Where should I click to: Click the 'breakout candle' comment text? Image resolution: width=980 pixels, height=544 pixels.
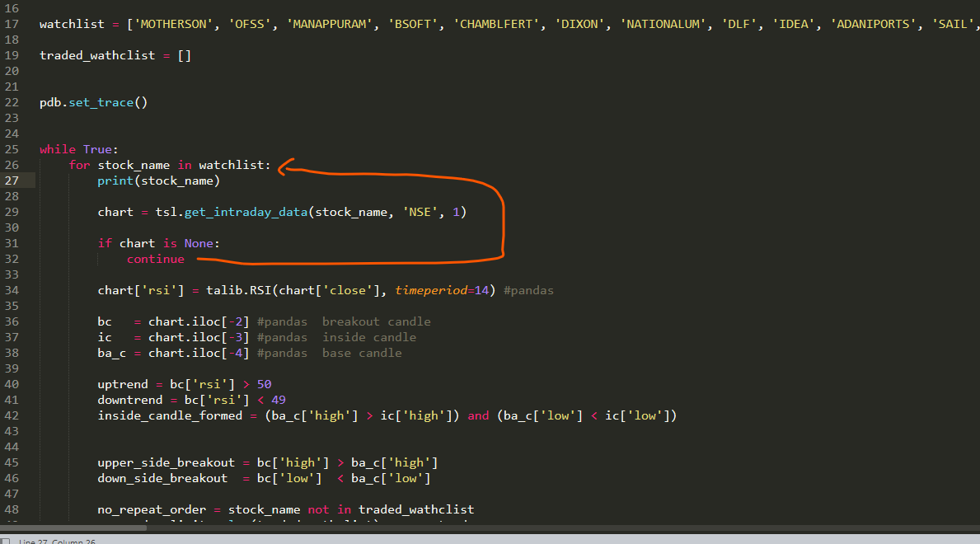[376, 321]
